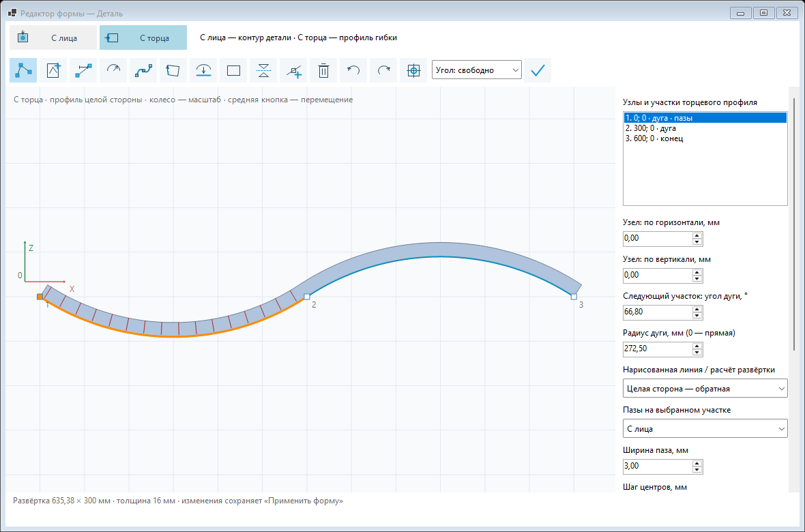Open the «Угол: свободно» angle dropdown

coord(477,70)
